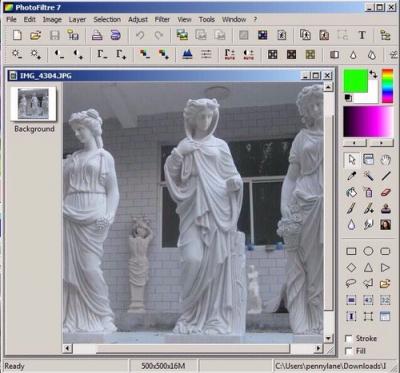The height and width of the screenshot is (373, 400).
Task: Choose the Eraser tool
Action: 385,192
